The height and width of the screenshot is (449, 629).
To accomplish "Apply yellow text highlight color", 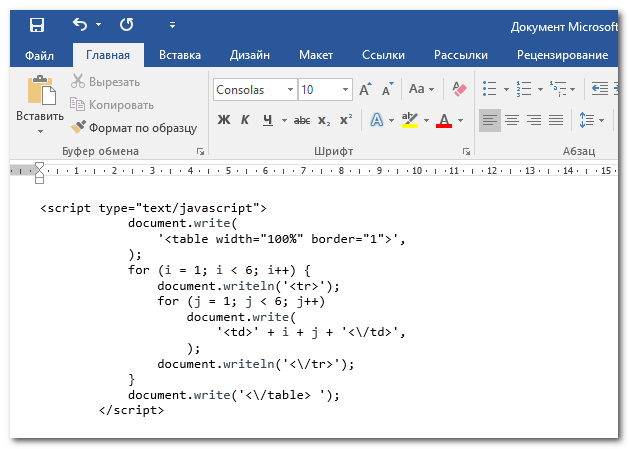I will tap(410, 120).
